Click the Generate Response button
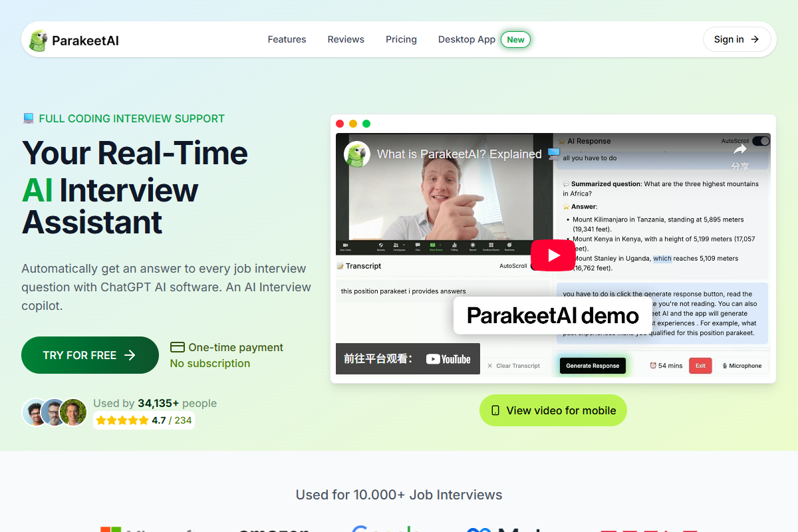The width and height of the screenshot is (798, 532). pyautogui.click(x=592, y=365)
